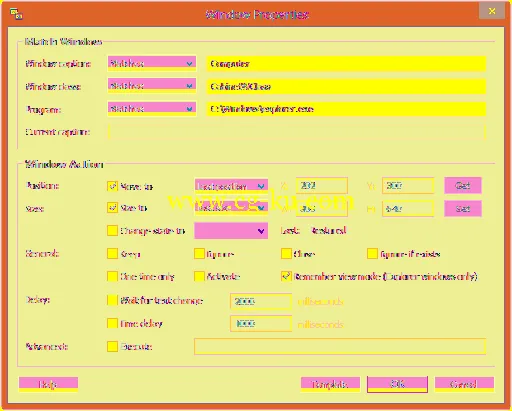
Task: Click the Y position field
Action: [x=408, y=185]
